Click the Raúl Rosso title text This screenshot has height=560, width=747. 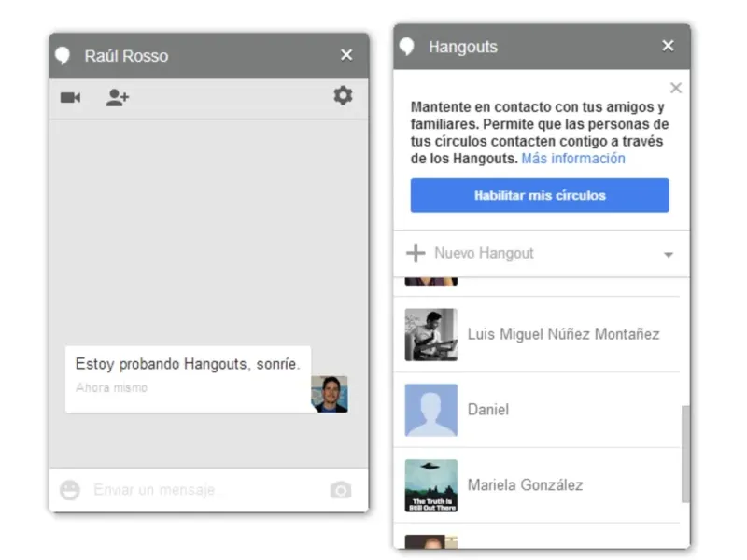[126, 56]
